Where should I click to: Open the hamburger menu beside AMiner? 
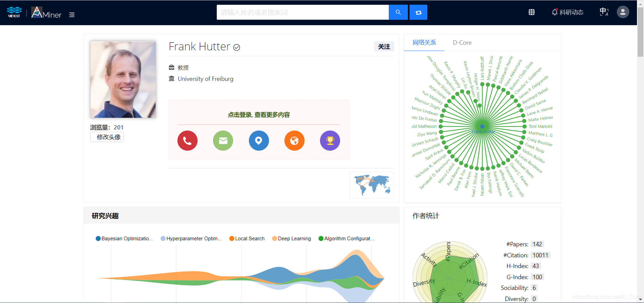(72, 15)
